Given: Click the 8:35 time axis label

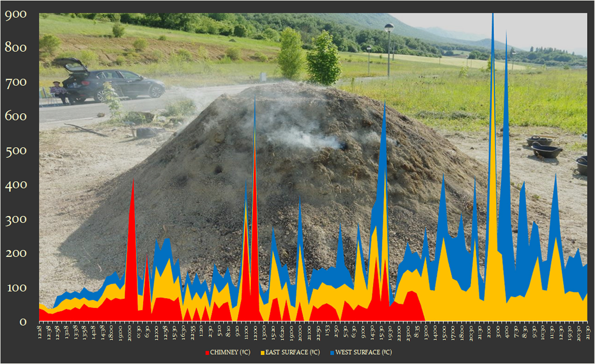Looking at the screenshot, I should pos(416,333).
